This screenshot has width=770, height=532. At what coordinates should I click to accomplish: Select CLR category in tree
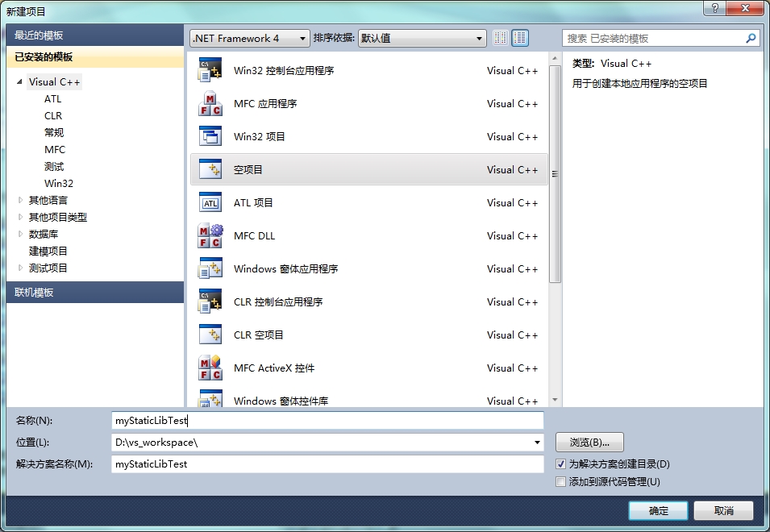coord(53,116)
